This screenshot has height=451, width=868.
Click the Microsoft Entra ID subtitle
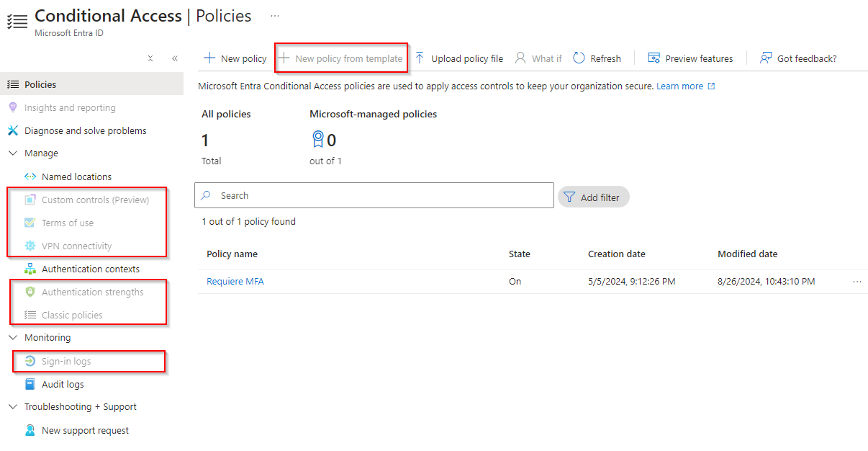point(69,33)
